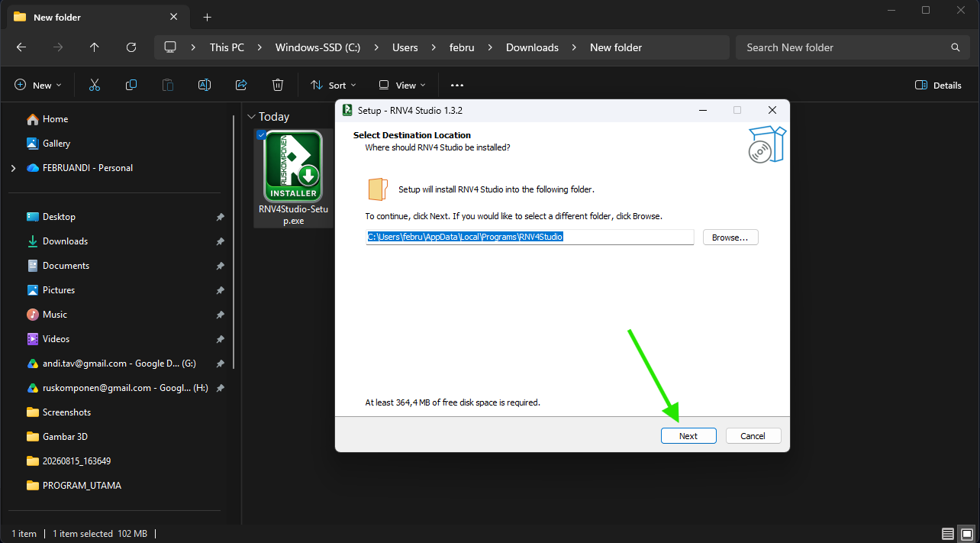
Task: Open the New item dropdown in Explorer
Action: click(37, 86)
